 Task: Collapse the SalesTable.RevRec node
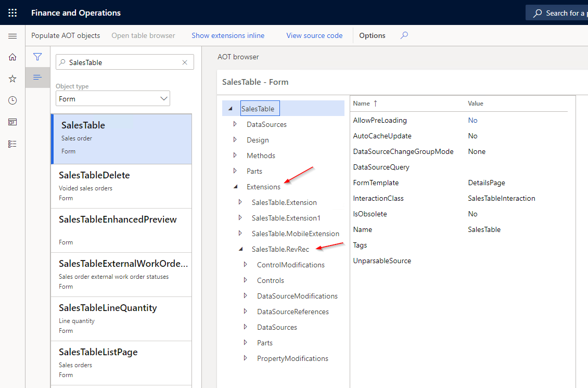coord(240,249)
